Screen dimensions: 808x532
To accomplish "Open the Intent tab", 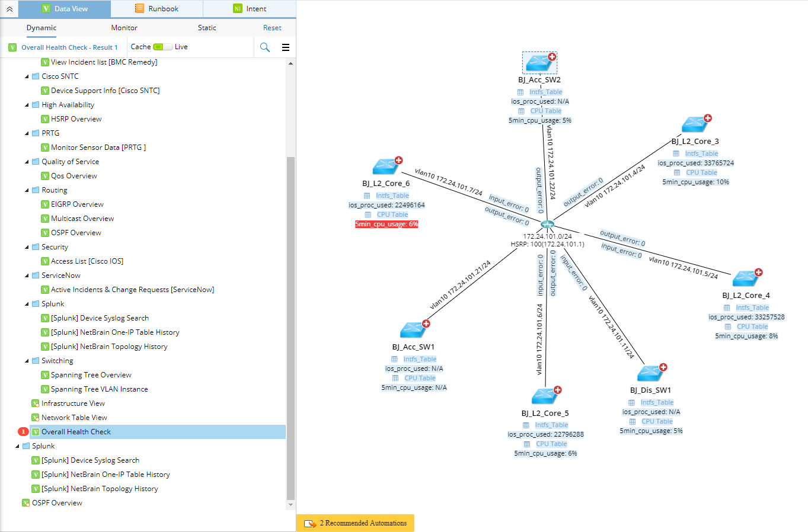I will coord(250,9).
